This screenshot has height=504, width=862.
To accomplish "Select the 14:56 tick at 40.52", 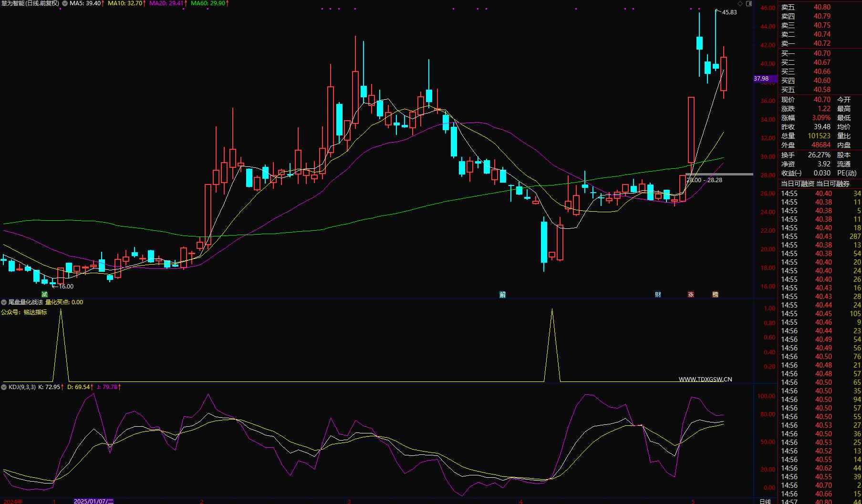I will pos(820,451).
